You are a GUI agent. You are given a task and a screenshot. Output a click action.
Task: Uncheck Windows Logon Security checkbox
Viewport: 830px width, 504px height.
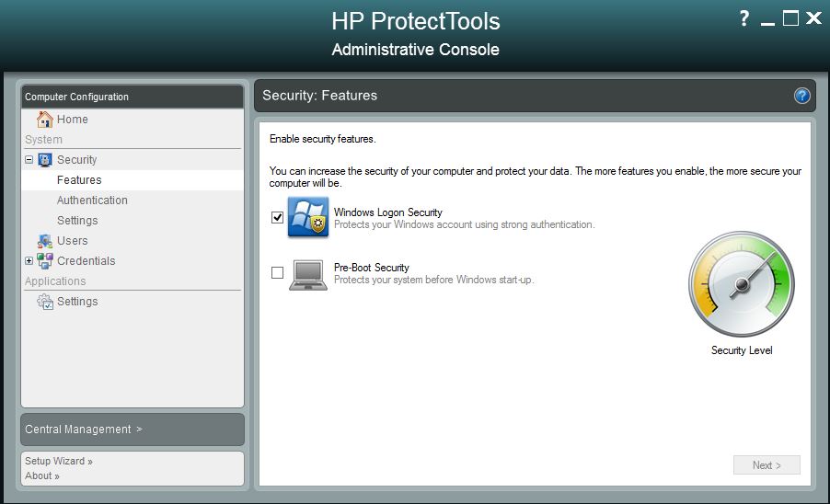click(277, 217)
